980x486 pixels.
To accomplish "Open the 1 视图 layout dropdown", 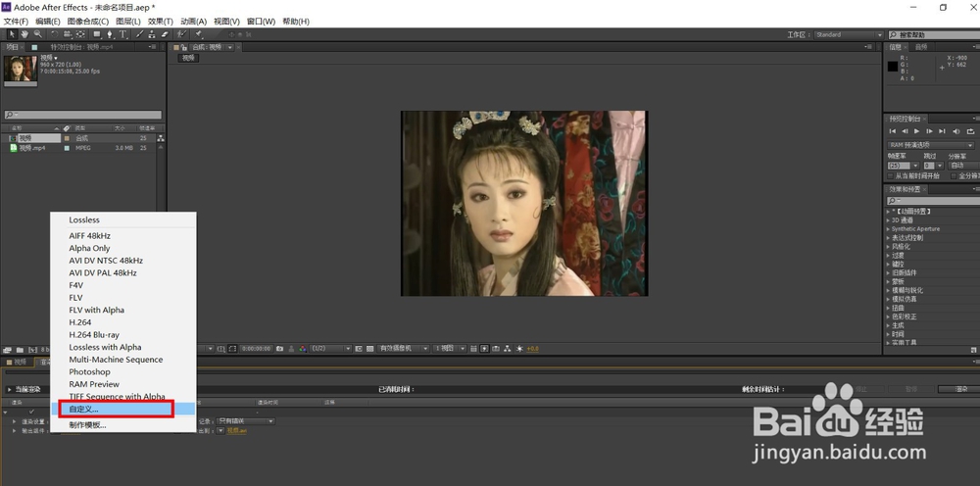I will point(450,349).
